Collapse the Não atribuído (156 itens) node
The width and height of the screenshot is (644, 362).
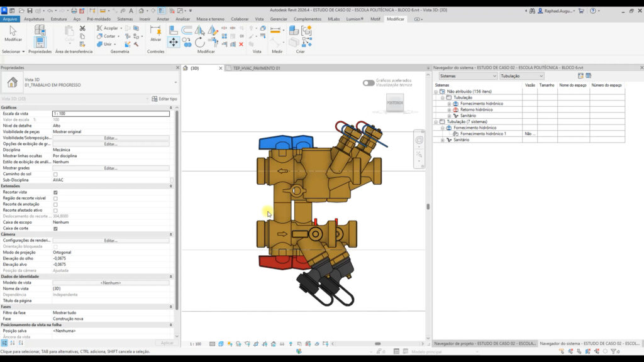coord(436,92)
